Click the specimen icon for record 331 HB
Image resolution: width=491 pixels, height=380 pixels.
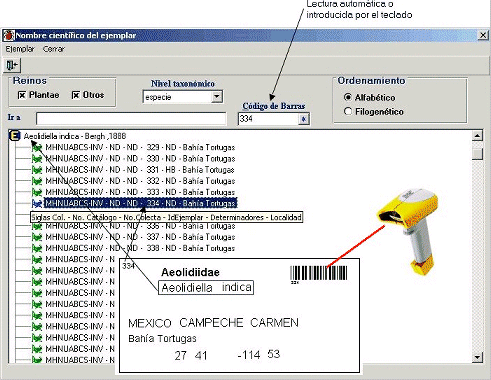(37, 170)
